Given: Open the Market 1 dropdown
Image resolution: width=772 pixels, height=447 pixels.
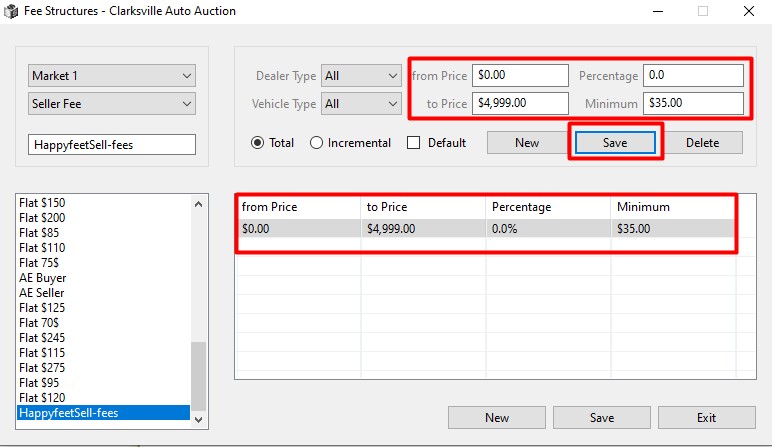Looking at the screenshot, I should pyautogui.click(x=112, y=76).
